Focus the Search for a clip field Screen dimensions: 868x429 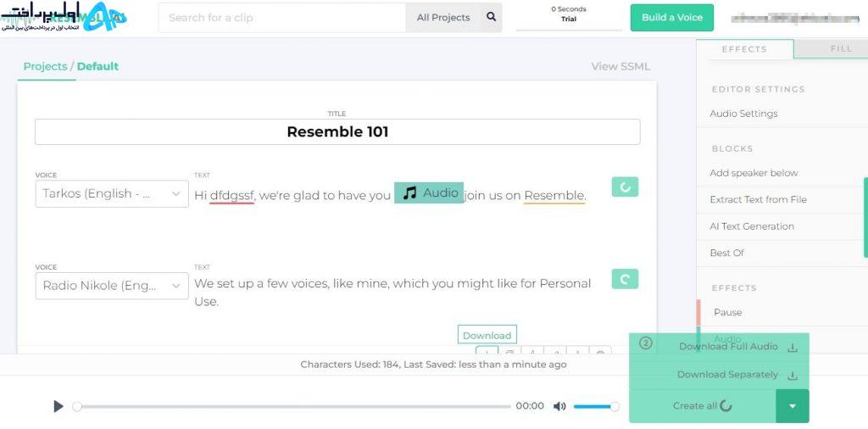tap(282, 18)
